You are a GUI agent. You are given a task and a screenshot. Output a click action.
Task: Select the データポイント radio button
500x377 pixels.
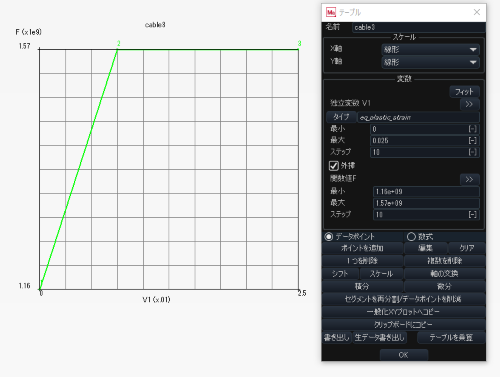329,237
